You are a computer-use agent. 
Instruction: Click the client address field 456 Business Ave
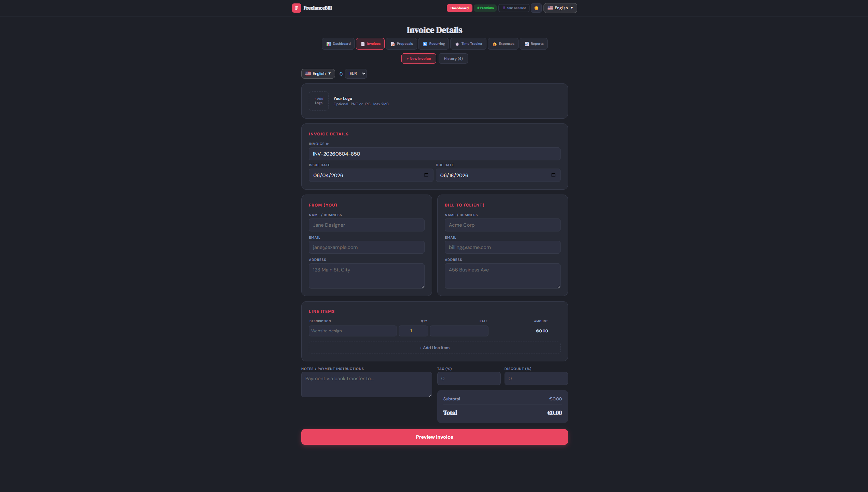(502, 276)
